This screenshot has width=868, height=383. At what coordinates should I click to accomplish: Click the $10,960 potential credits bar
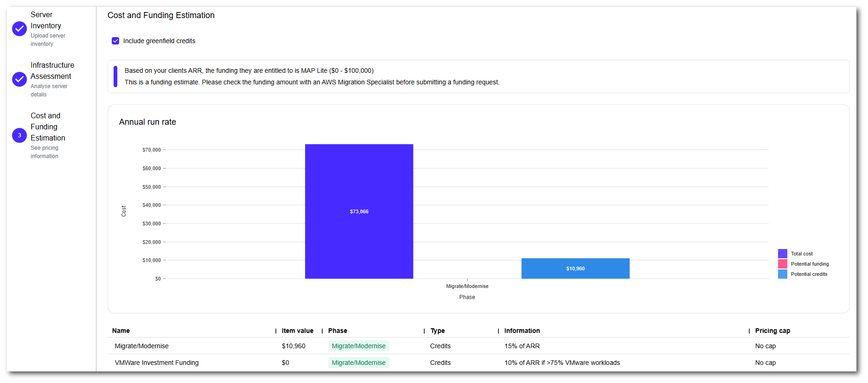[x=575, y=268]
